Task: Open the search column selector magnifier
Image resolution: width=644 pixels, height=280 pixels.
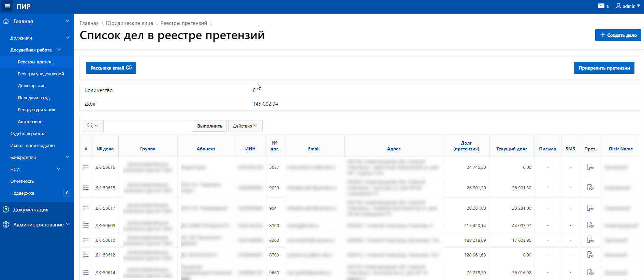Action: [93, 126]
